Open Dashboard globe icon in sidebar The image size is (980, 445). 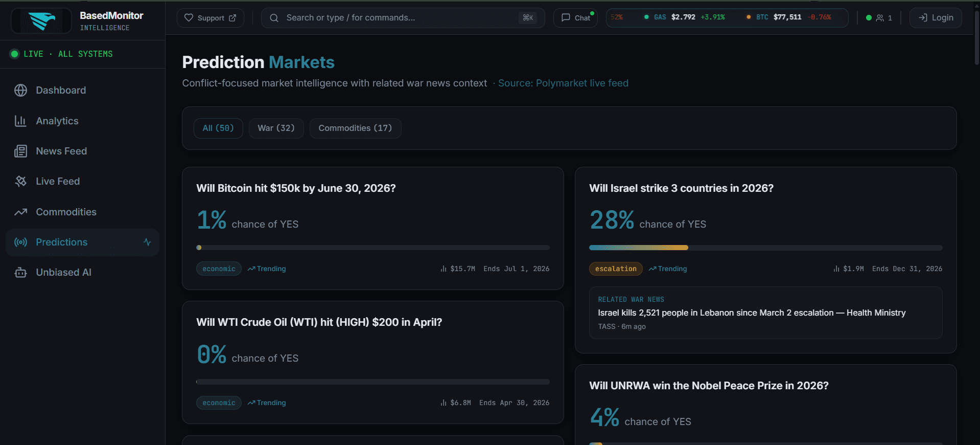[20, 91]
